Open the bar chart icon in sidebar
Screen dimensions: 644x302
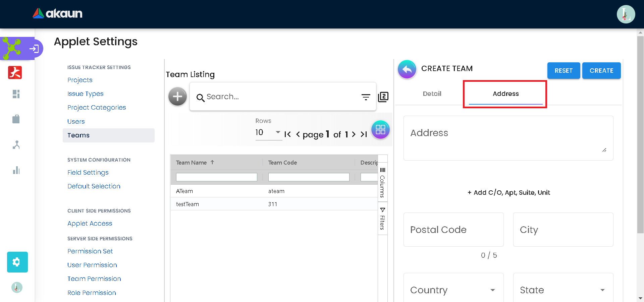tap(16, 170)
